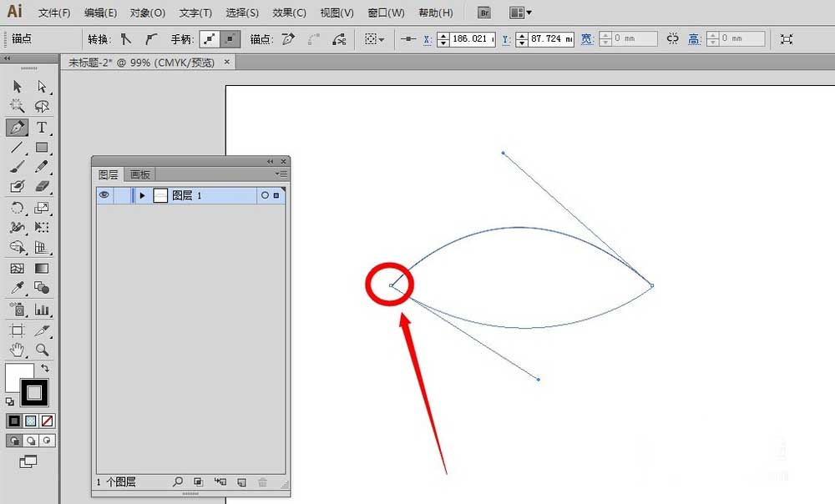Show handles for multiple selected anchors
Screen dimensions: 835x504
tap(210, 39)
